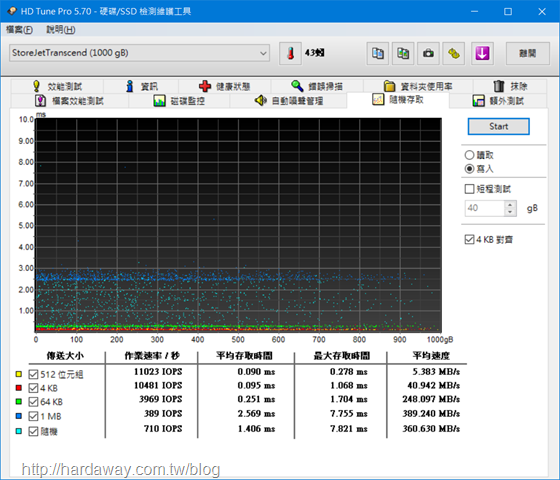The width and height of the screenshot is (560, 480).
Task: Increase the short stroke gB spinner
Action: [x=510, y=204]
